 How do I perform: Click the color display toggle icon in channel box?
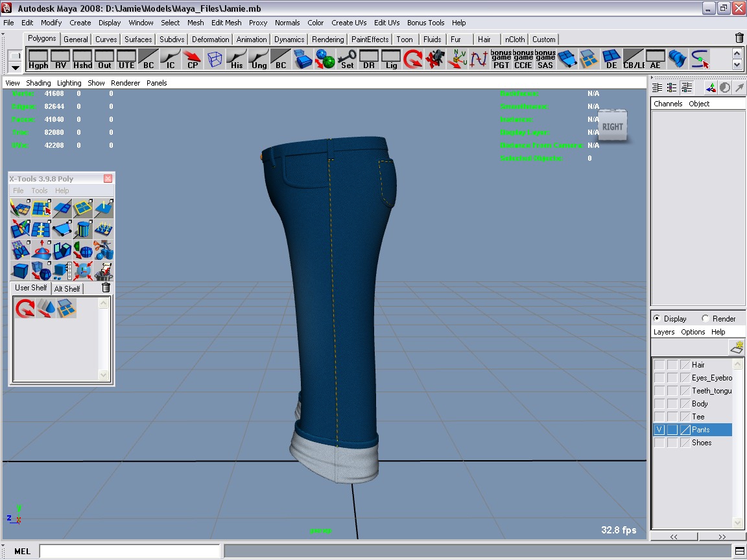[x=724, y=87]
